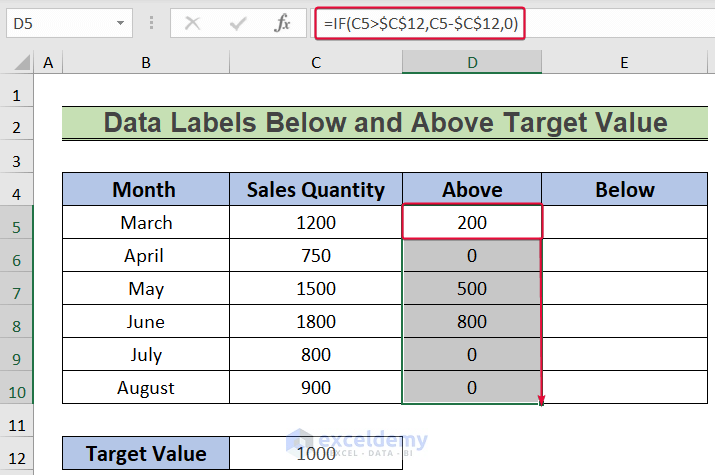Expand the Name Box dropdown arrow
The image size is (715, 475).
tap(121, 22)
